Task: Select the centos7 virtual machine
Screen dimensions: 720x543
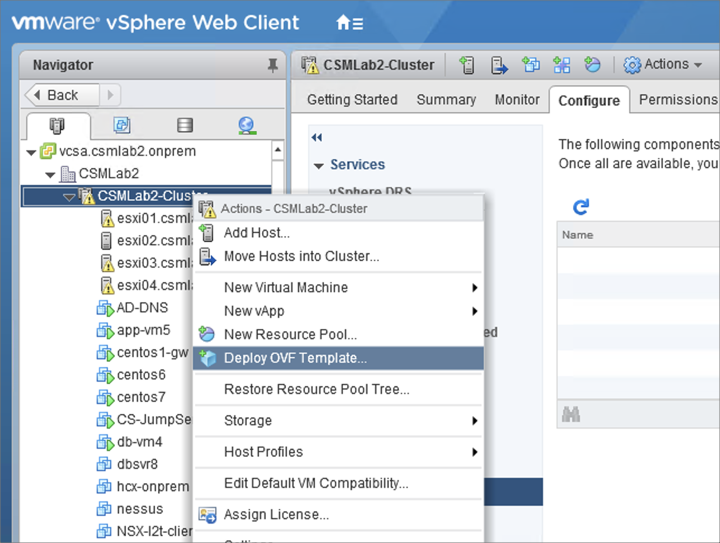Action: (131, 397)
